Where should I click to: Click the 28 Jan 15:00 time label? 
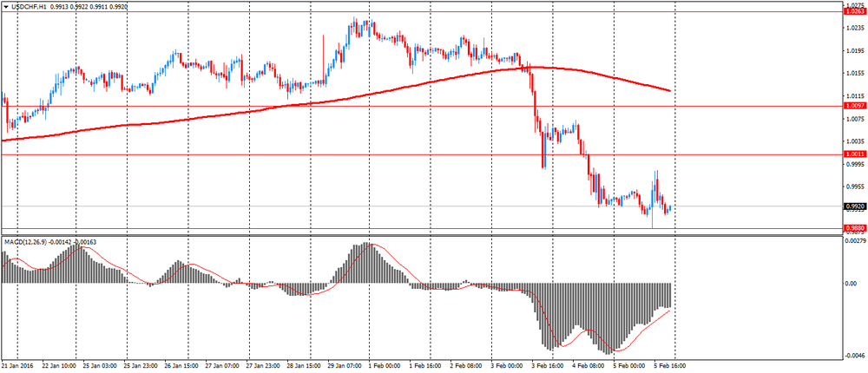[x=303, y=366]
